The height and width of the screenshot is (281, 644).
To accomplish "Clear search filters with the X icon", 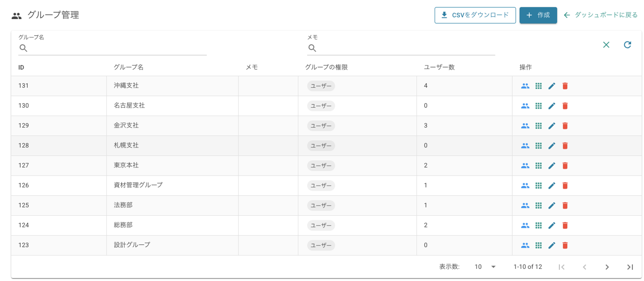I will pyautogui.click(x=606, y=45).
